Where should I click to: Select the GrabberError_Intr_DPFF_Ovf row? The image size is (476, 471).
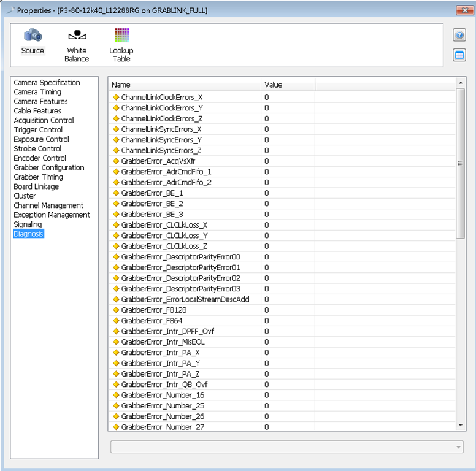point(282,331)
